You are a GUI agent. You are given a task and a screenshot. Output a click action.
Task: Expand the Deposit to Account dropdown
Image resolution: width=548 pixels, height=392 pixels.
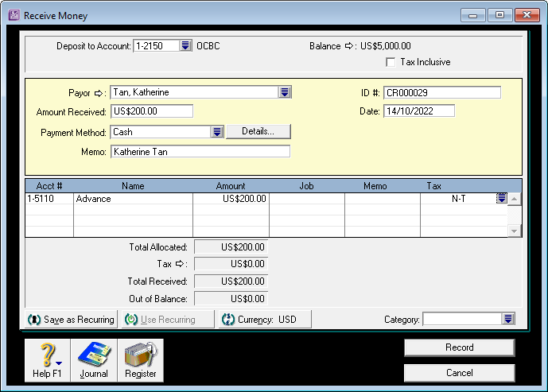click(185, 46)
